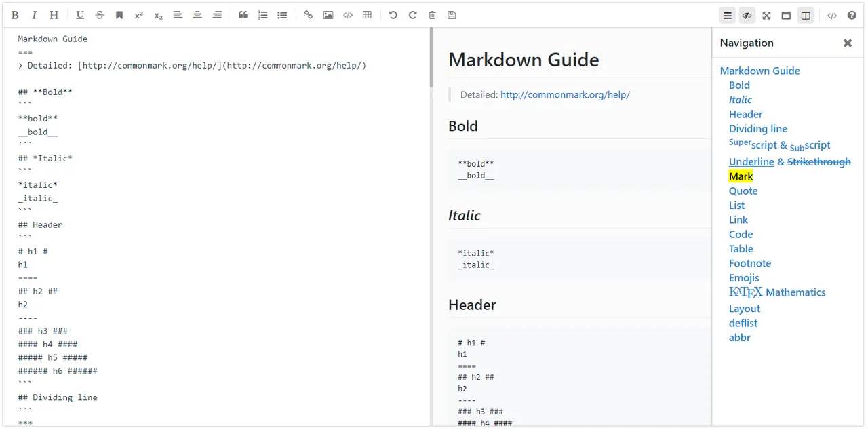The height and width of the screenshot is (430, 868).
Task: Apply bold formatting from the toolbar
Action: pyautogui.click(x=15, y=15)
